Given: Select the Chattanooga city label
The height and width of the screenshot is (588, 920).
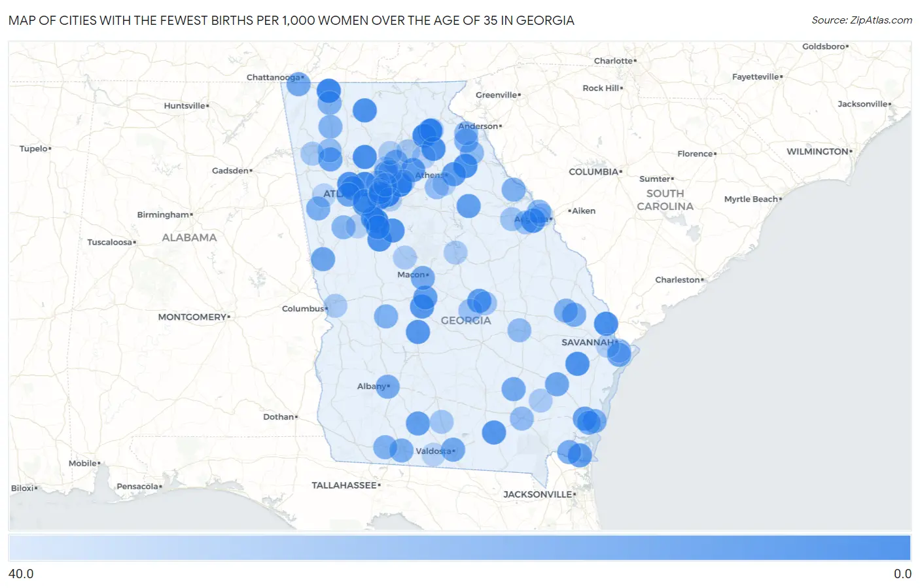Looking at the screenshot, I should click(274, 77).
